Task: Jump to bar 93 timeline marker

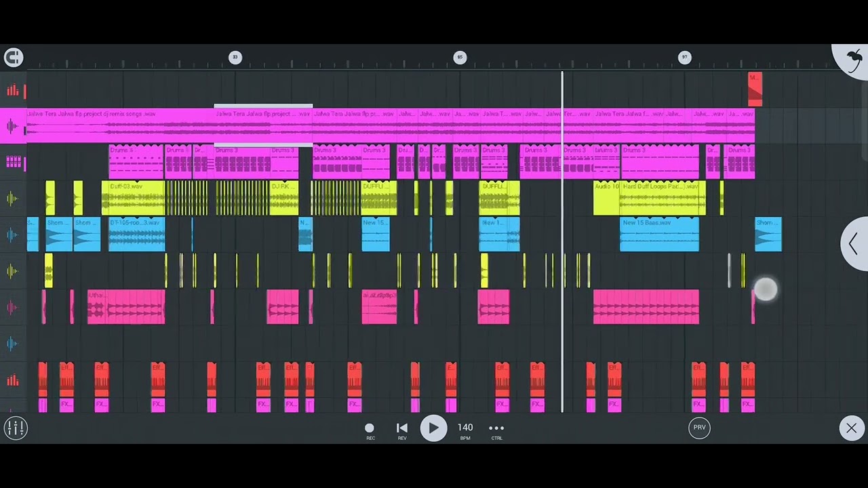Action: (235, 58)
